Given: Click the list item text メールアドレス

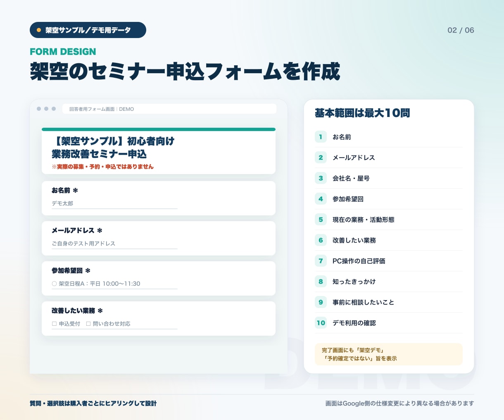Looking at the screenshot, I should [x=354, y=157].
